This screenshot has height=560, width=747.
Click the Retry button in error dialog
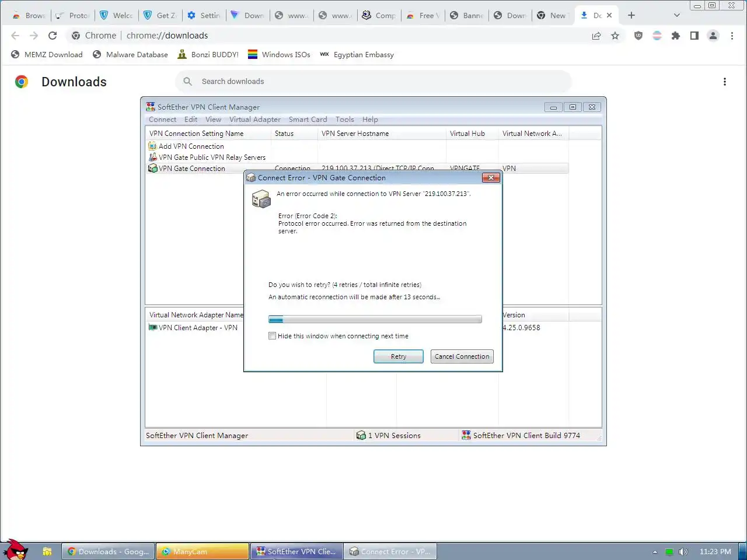(399, 356)
